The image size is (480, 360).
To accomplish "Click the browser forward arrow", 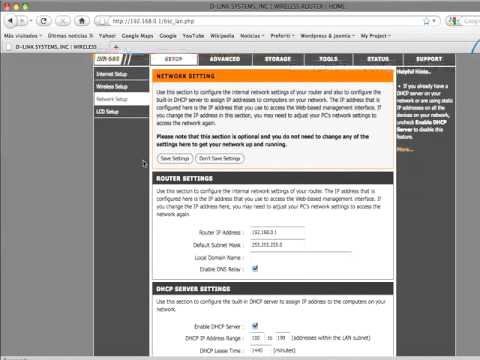I will [22, 21].
